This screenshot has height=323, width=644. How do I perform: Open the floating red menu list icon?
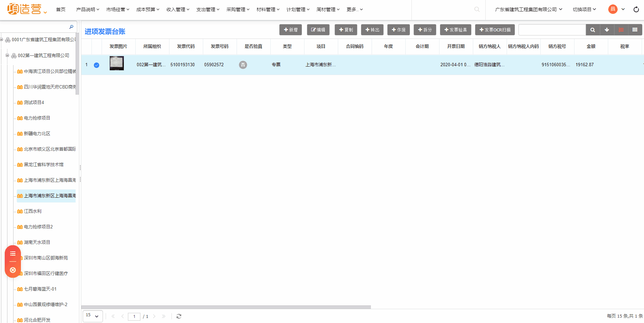13,254
